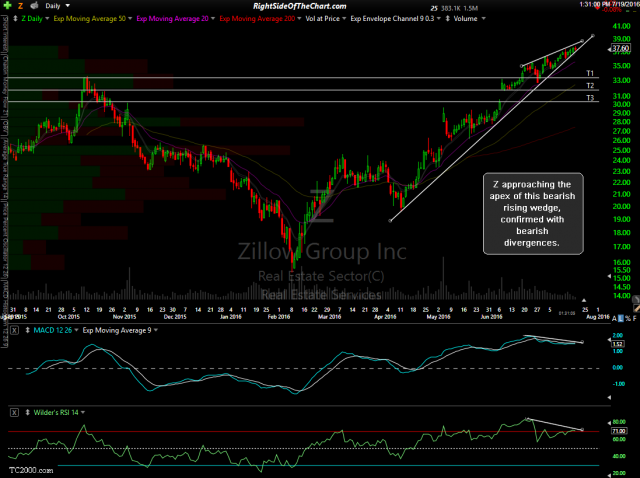This screenshot has width=640, height=478.
Task: Click the MACD divergence line end handle
Action: (x=582, y=342)
